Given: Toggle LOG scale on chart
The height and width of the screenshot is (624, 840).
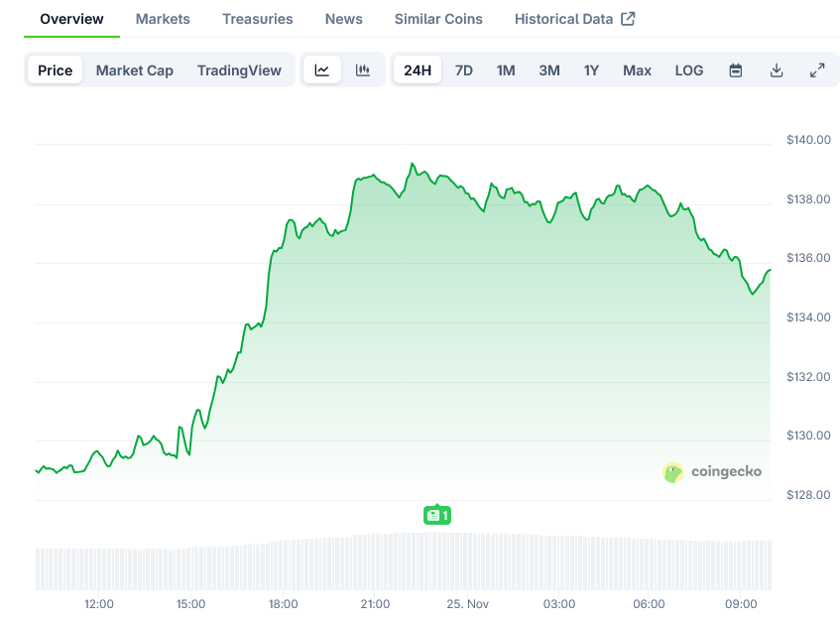Looking at the screenshot, I should pos(689,70).
